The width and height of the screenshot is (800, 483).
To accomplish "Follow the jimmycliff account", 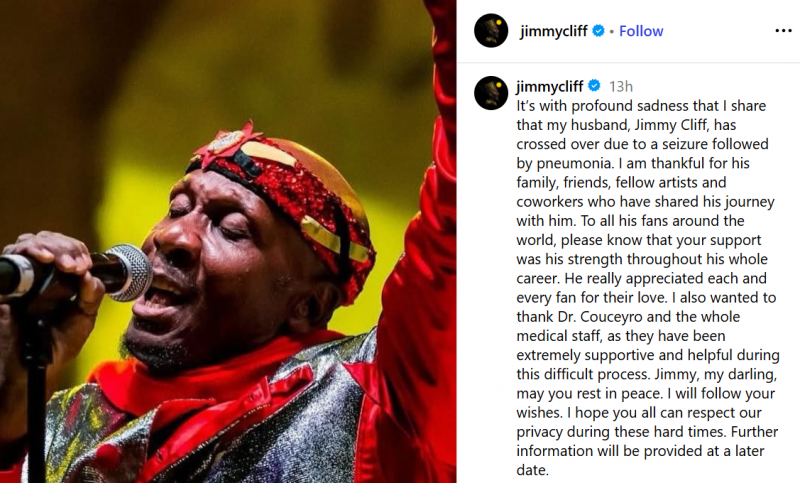I will pos(641,31).
